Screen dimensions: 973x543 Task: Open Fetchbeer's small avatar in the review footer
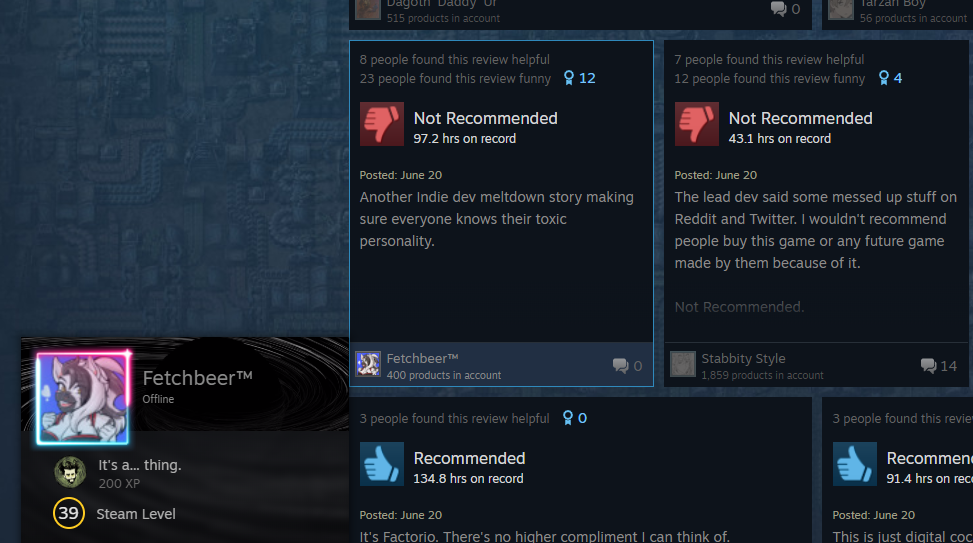368,364
